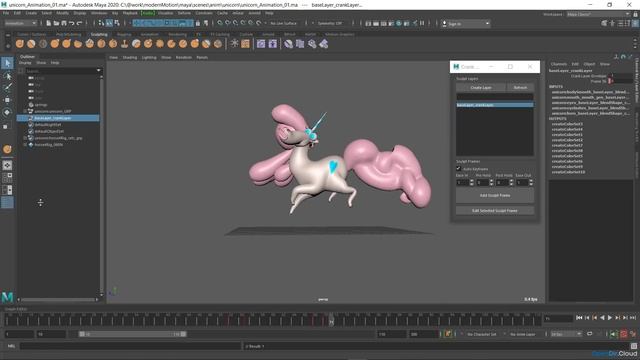Click the Refresh button in Crank window

520,87
